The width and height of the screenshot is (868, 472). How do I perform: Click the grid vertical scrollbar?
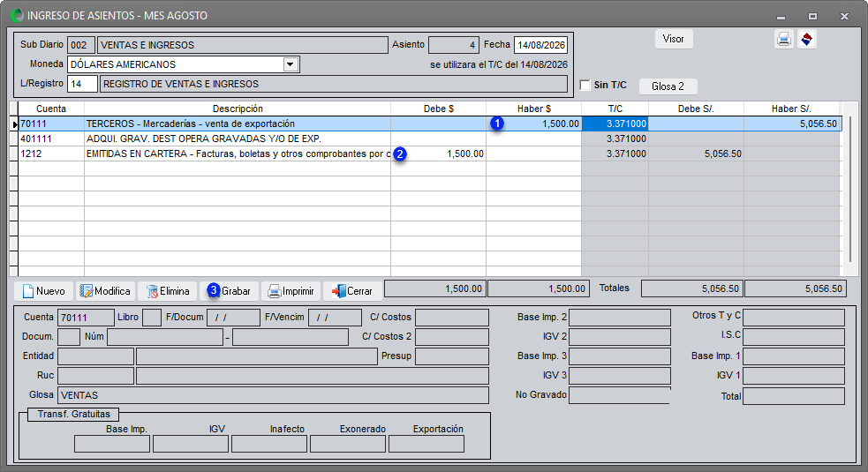pos(850,188)
